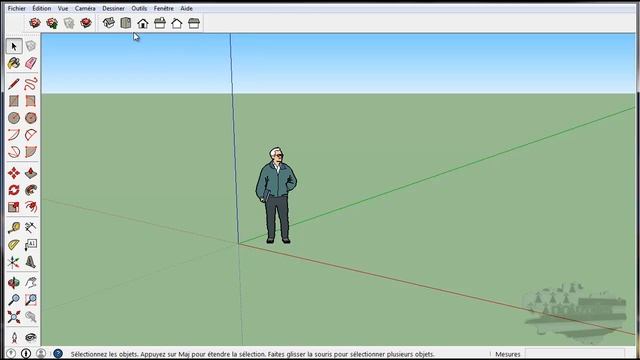The image size is (640, 360).
Task: Select the Arc tool
Action: coord(14,135)
